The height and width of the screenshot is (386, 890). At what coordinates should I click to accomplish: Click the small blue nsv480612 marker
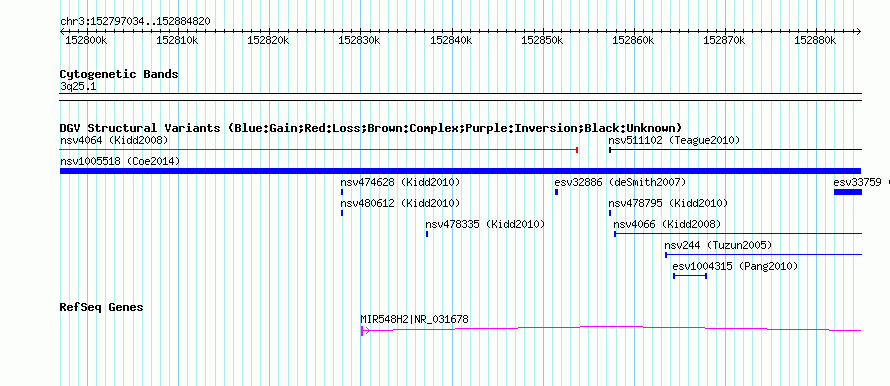click(342, 213)
